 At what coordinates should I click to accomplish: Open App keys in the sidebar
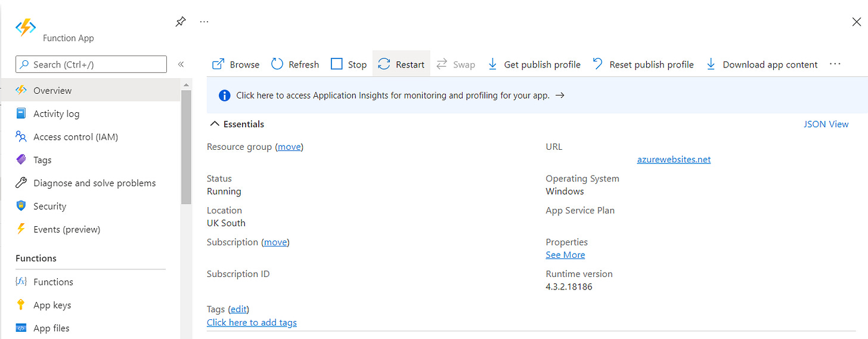click(90, 305)
